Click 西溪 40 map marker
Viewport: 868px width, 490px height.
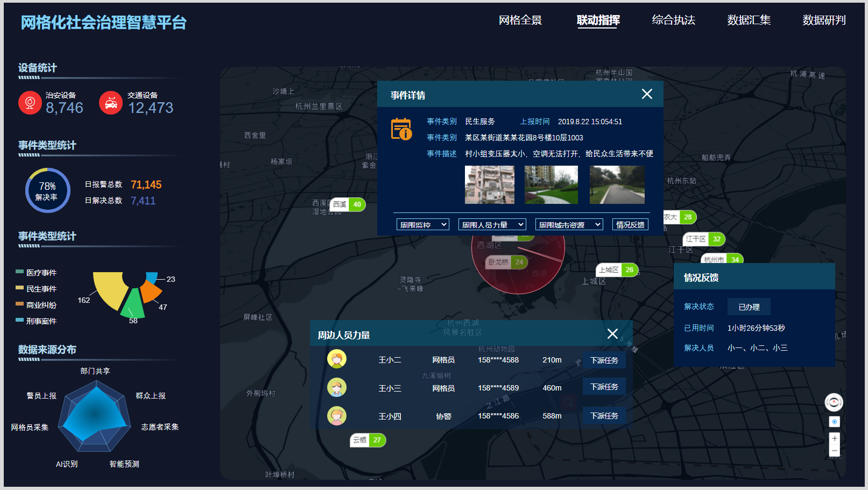pyautogui.click(x=348, y=204)
